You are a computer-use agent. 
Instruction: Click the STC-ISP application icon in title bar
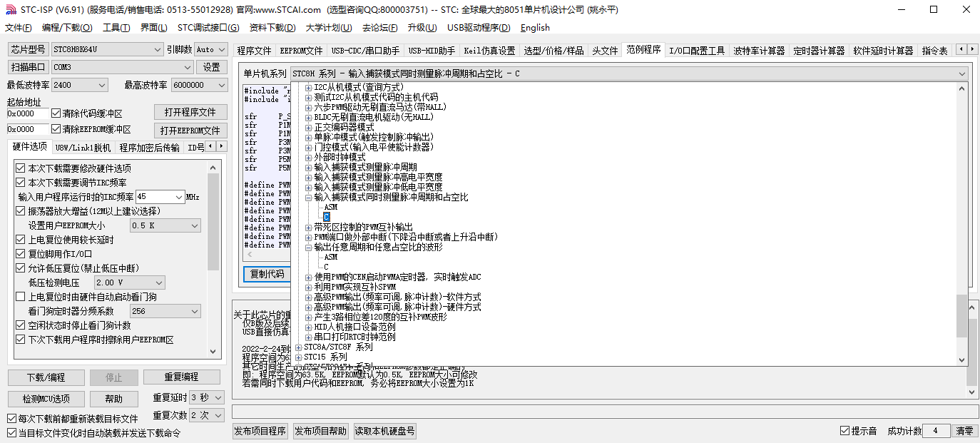click(9, 9)
